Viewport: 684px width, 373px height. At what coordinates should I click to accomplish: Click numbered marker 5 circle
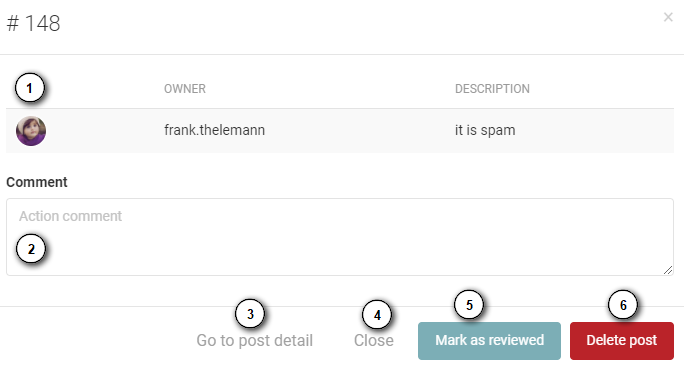469,305
